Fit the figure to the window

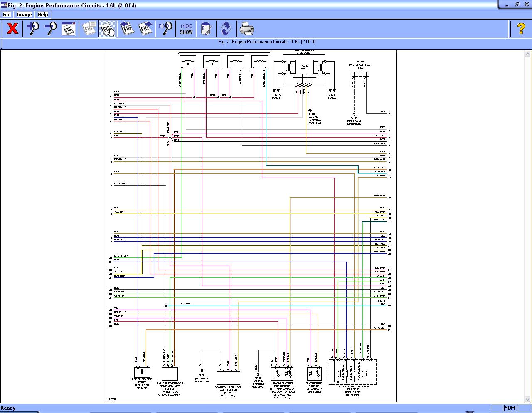click(69, 29)
